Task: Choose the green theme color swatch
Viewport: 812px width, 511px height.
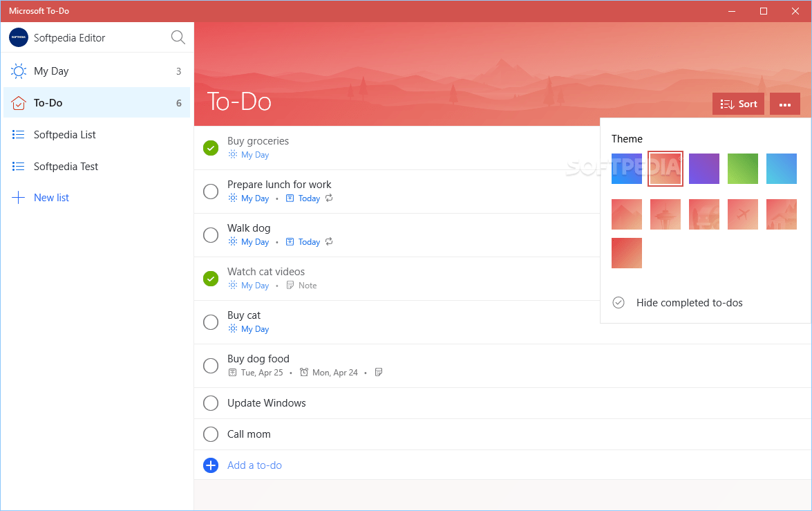Action: coord(743,169)
